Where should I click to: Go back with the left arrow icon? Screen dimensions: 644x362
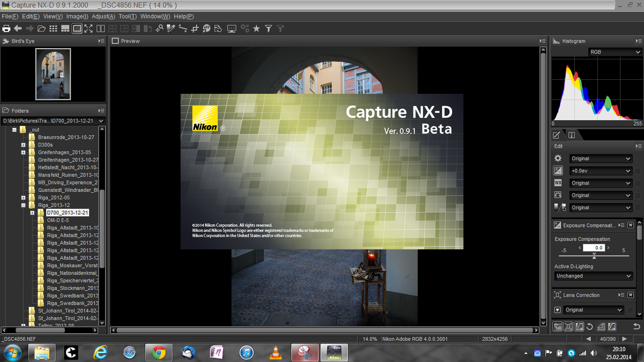click(x=18, y=29)
